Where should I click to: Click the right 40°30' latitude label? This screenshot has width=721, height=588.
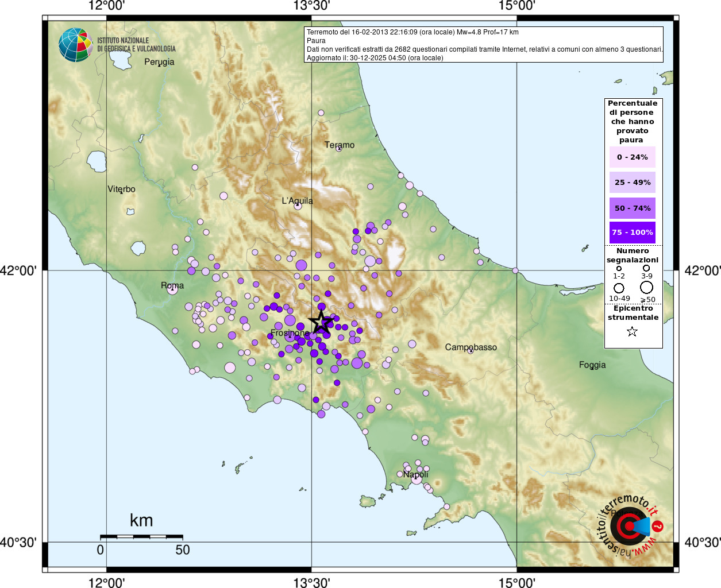point(702,542)
